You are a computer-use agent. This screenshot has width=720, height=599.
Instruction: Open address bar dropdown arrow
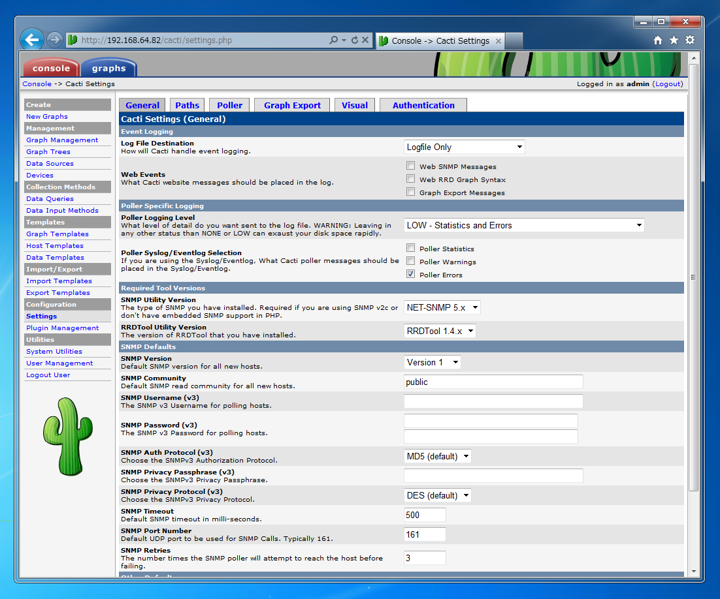(x=344, y=40)
